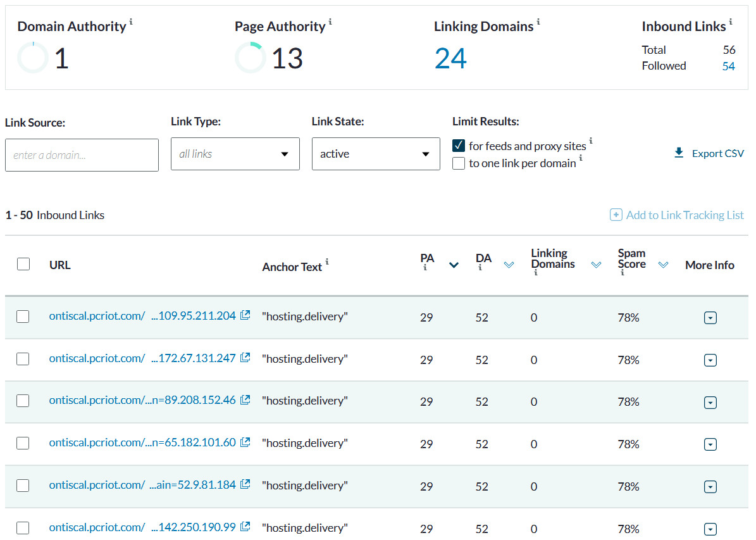Sort by DA using the column chevron
This screenshot has width=756, height=540.
509,265
